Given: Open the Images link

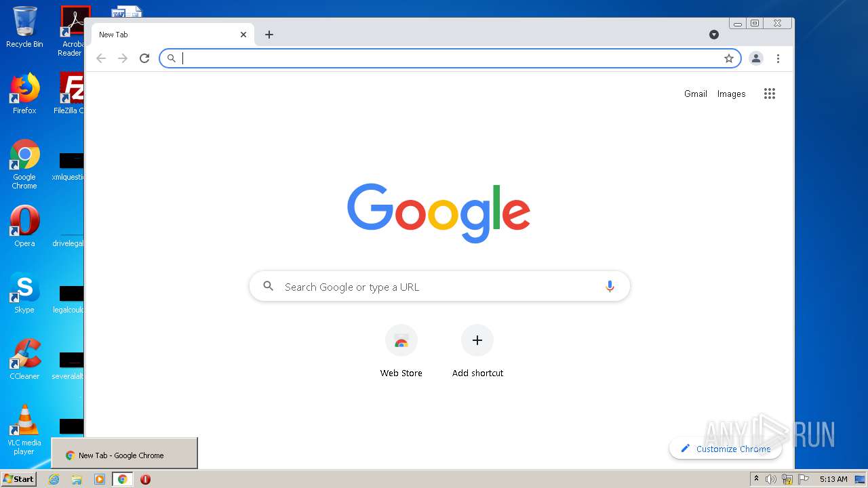Looking at the screenshot, I should 731,94.
